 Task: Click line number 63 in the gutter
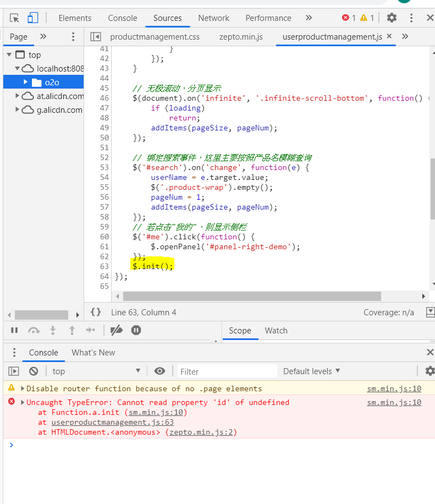click(x=104, y=266)
